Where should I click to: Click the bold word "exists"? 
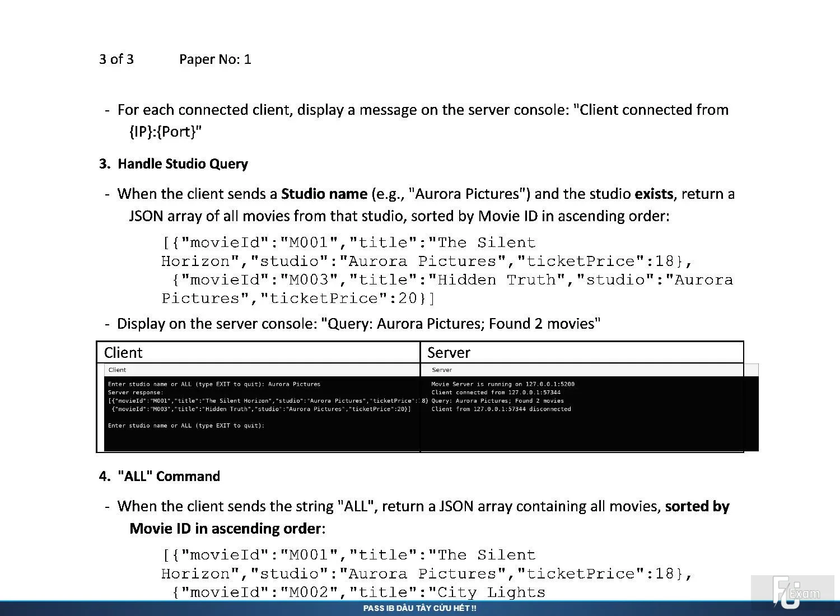click(654, 194)
